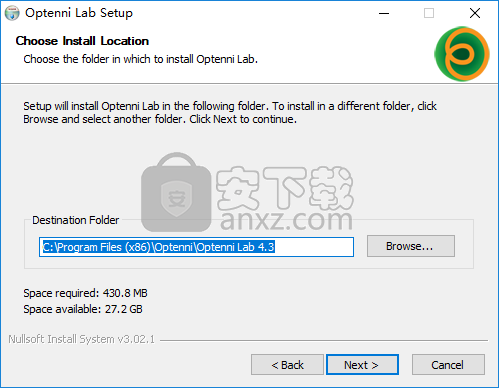Click the 'Choose the folder' subtitle text
The height and width of the screenshot is (388, 499).
pos(140,59)
